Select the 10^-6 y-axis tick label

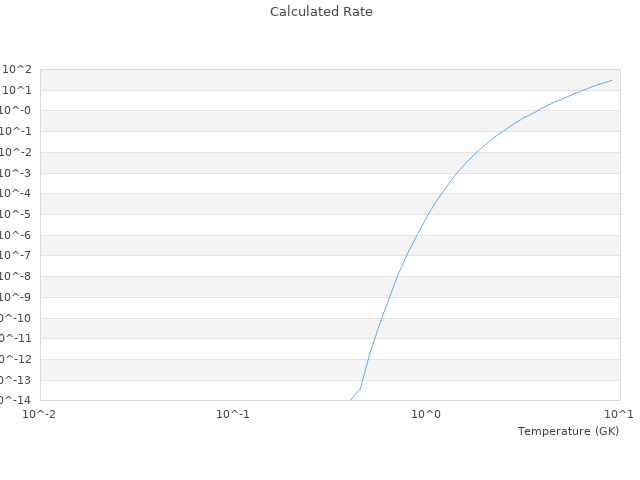16,235
